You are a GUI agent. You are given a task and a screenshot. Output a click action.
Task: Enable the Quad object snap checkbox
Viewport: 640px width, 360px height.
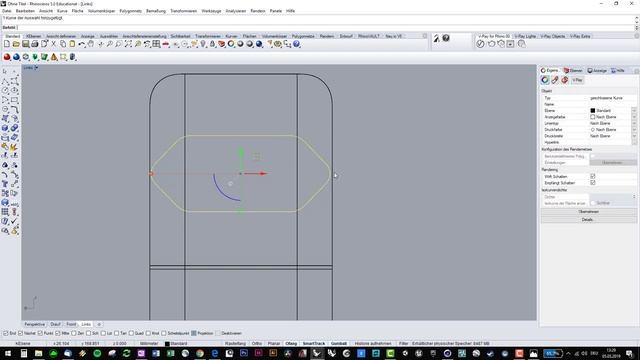pyautogui.click(x=131, y=333)
